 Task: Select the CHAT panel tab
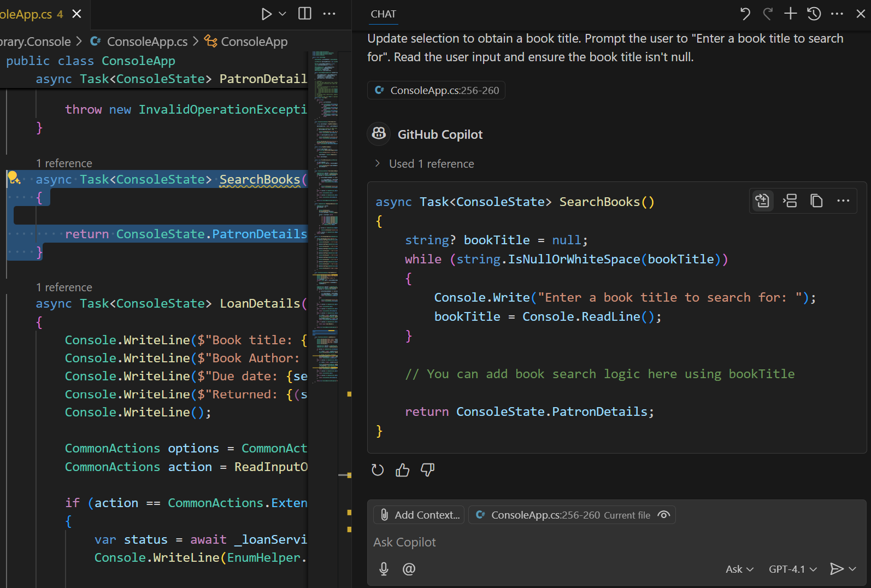tap(383, 14)
